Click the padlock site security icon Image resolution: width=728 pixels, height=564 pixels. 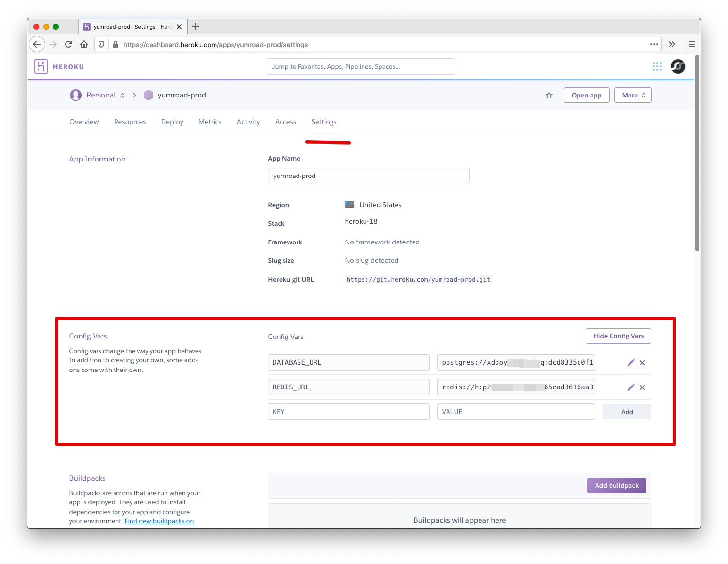tap(116, 44)
